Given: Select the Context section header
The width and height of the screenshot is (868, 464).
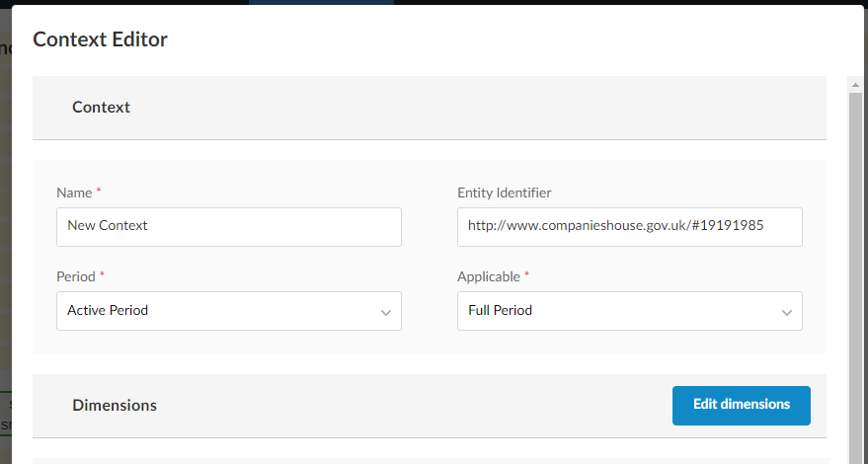Looking at the screenshot, I should coord(102,108).
